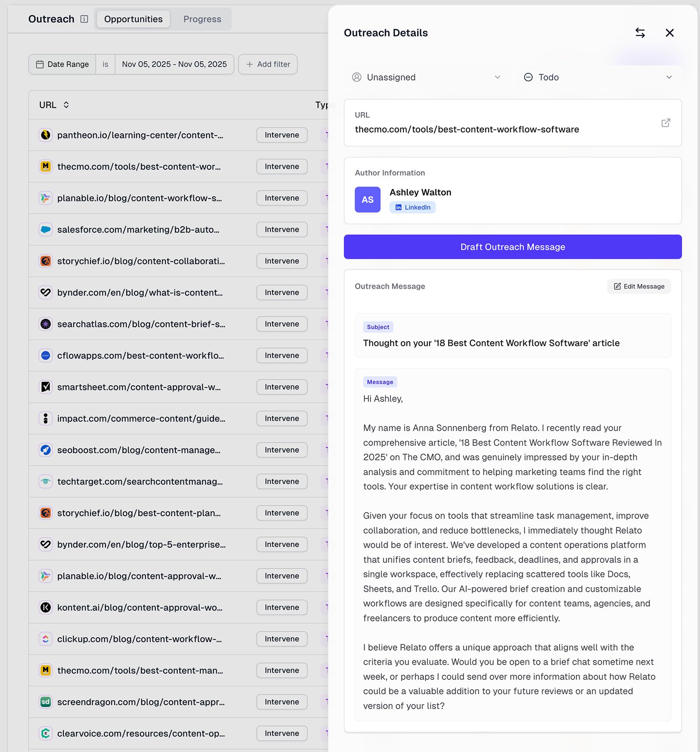Click the Draft Outreach Message button

512,247
